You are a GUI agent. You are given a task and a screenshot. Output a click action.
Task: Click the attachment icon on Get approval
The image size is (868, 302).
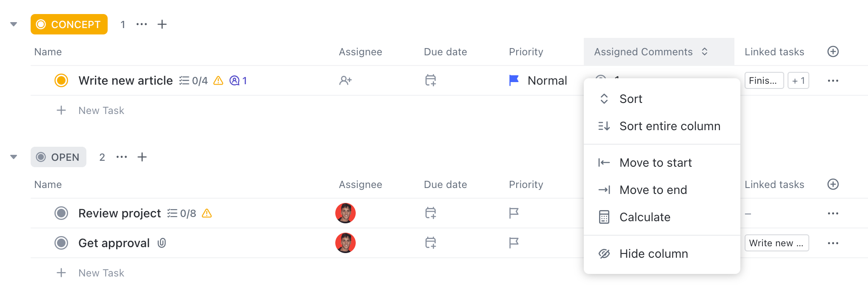[x=162, y=243]
